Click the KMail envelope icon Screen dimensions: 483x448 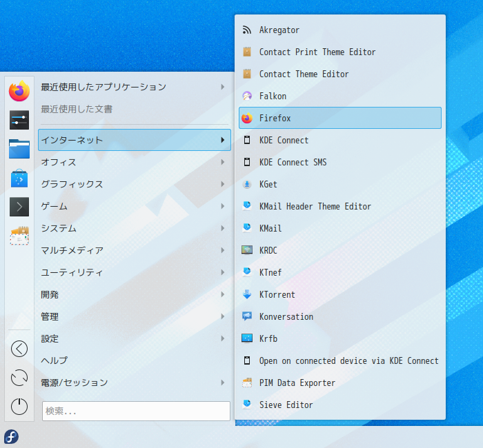click(x=247, y=228)
